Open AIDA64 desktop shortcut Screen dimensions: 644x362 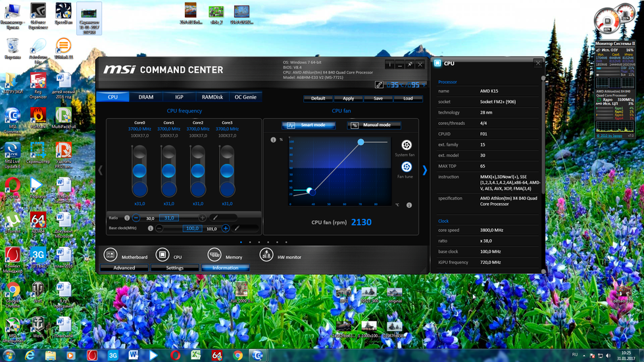(x=37, y=223)
